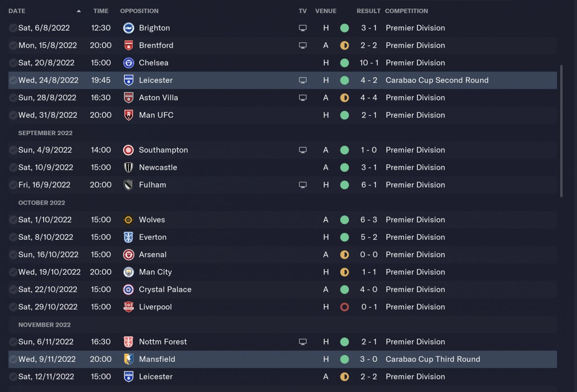Toggle check circle beside Sun, 4/9/2022
The height and width of the screenshot is (392, 577).
[13, 150]
